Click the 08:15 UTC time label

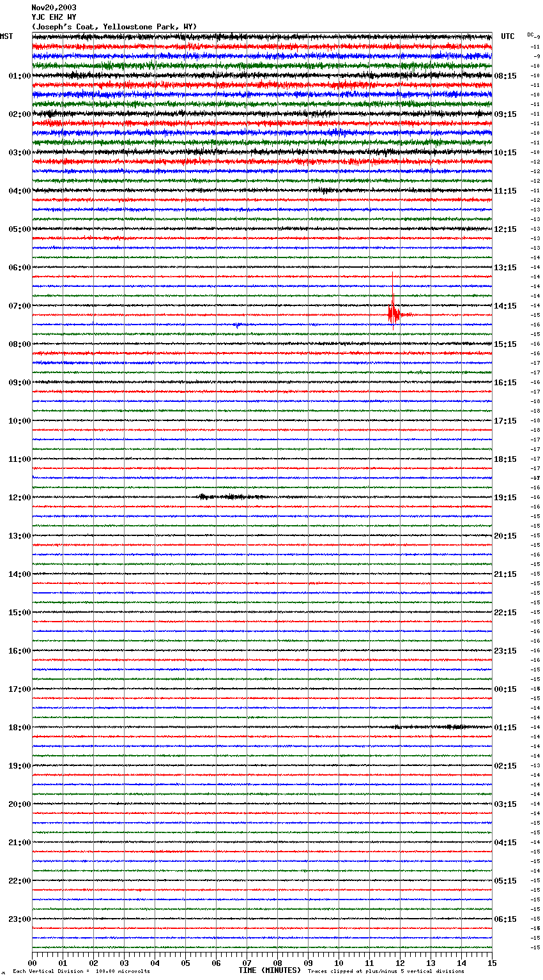[505, 76]
